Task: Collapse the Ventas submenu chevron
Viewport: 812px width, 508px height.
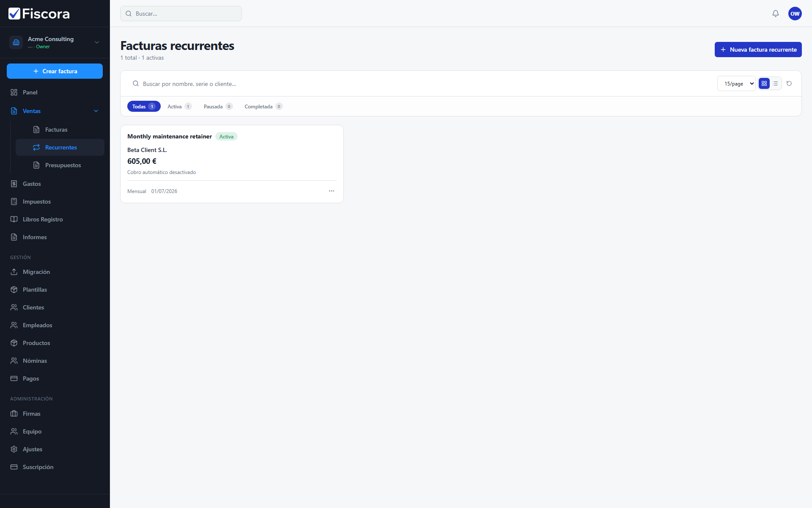Action: (96, 111)
